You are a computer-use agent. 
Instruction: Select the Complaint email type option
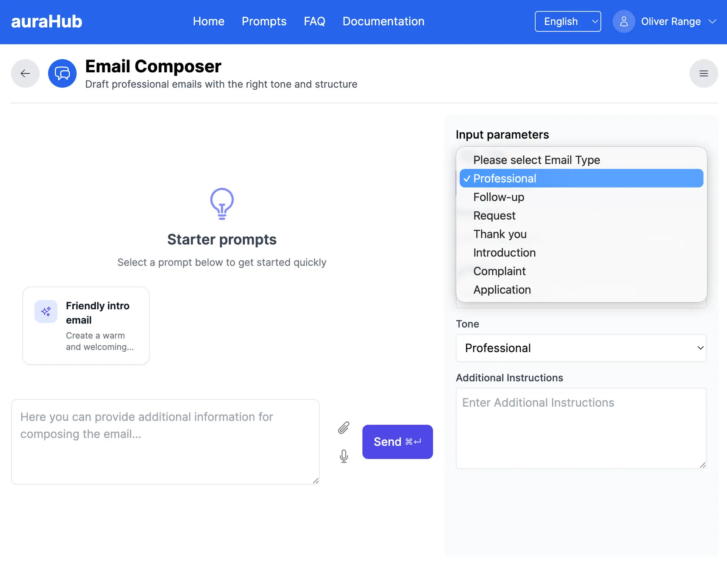click(499, 271)
